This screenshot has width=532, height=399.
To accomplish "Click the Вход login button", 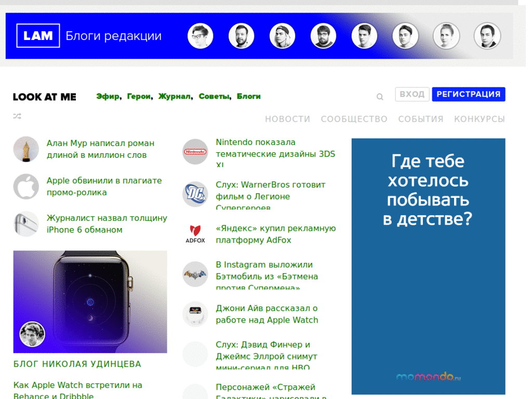I will coord(412,95).
